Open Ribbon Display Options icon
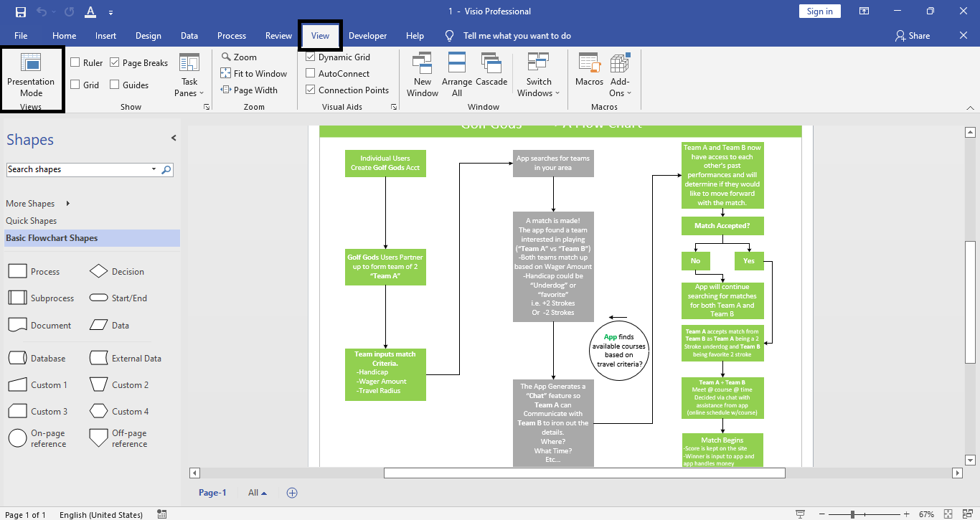The height and width of the screenshot is (520, 980). point(864,11)
